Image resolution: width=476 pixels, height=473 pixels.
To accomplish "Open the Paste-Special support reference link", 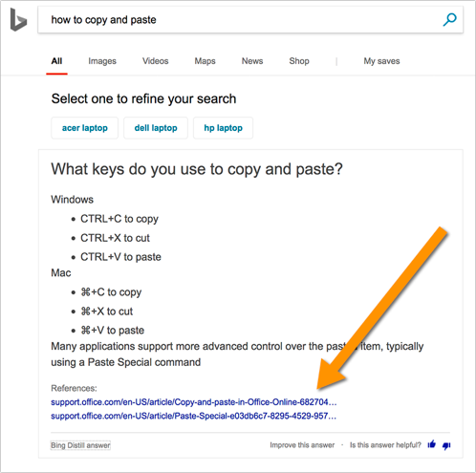I will [194, 416].
